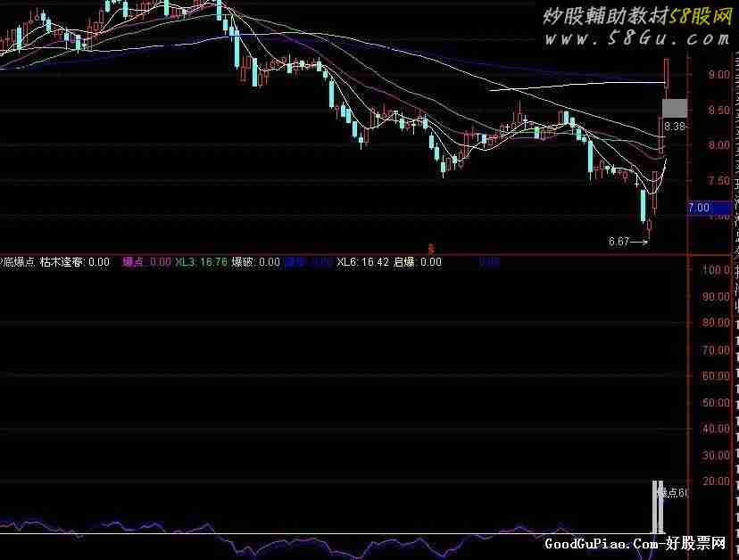Viewport: 739px width, 560px height.
Task: Click the XL6 16.42 indicator label
Action: point(363,262)
